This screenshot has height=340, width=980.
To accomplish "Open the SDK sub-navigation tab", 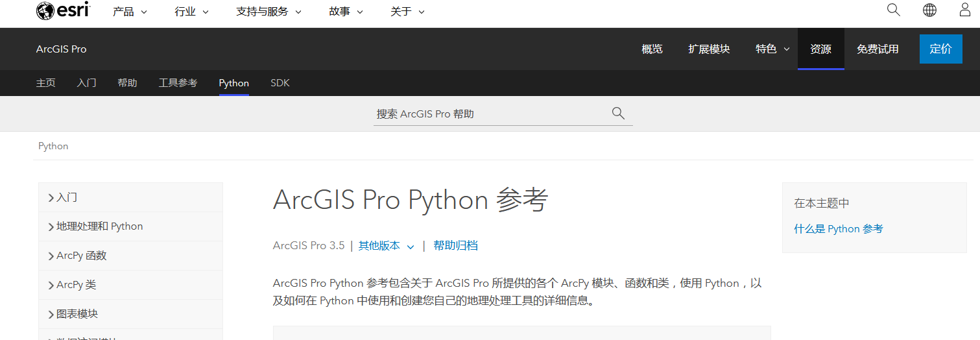I will pos(280,83).
